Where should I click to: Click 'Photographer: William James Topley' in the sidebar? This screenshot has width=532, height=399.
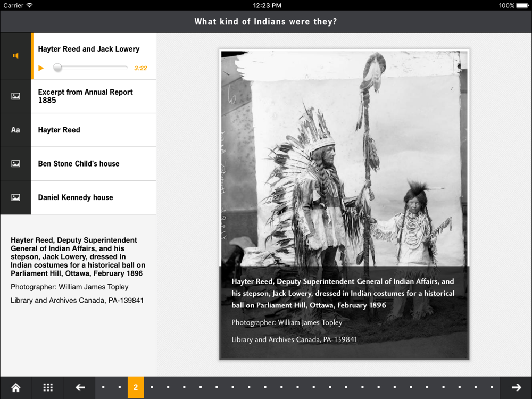pyautogui.click(x=70, y=287)
